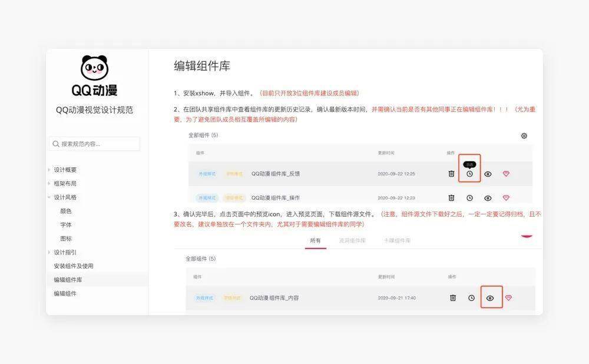The width and height of the screenshot is (589, 364).
Task: Open the 颜色 page in the sidebar
Action: click(x=66, y=211)
